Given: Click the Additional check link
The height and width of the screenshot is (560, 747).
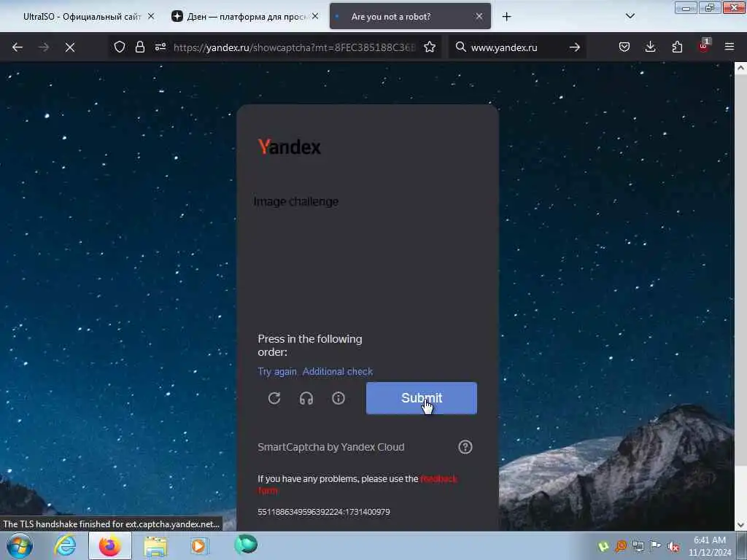Looking at the screenshot, I should [338, 371].
